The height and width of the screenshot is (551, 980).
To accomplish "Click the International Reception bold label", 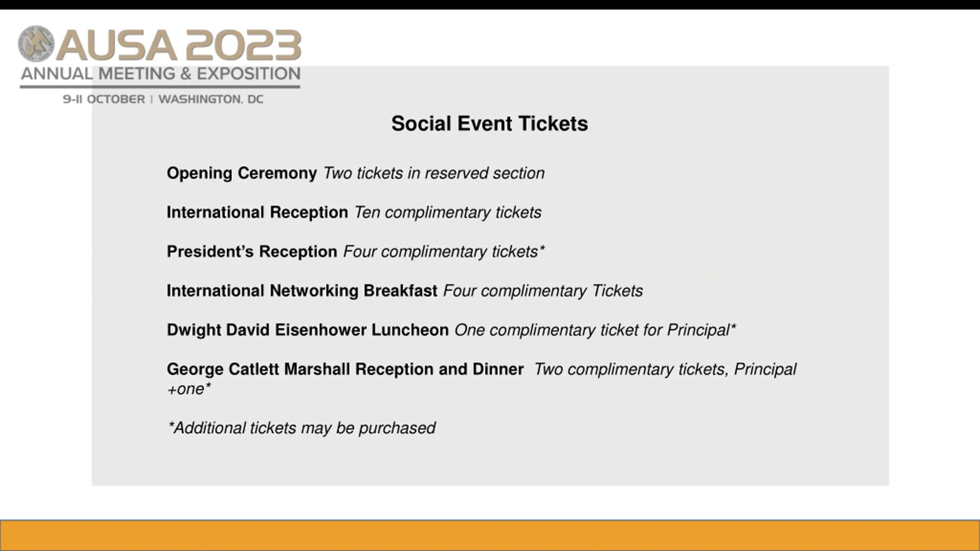I will tap(257, 212).
